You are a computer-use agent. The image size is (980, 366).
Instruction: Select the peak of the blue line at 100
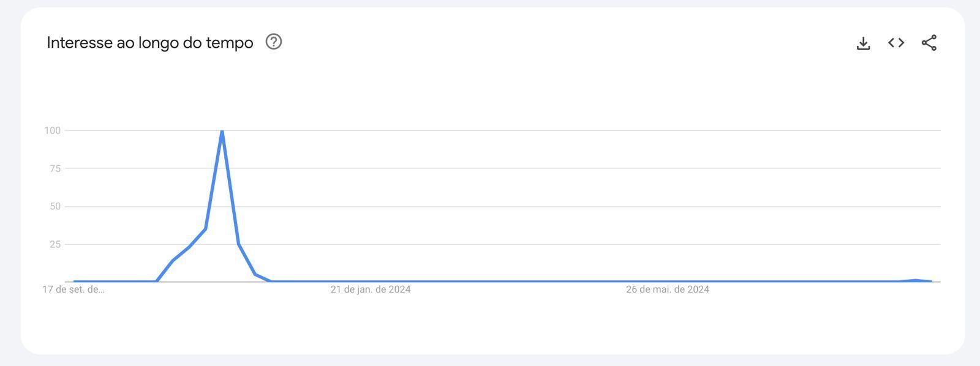click(222, 131)
